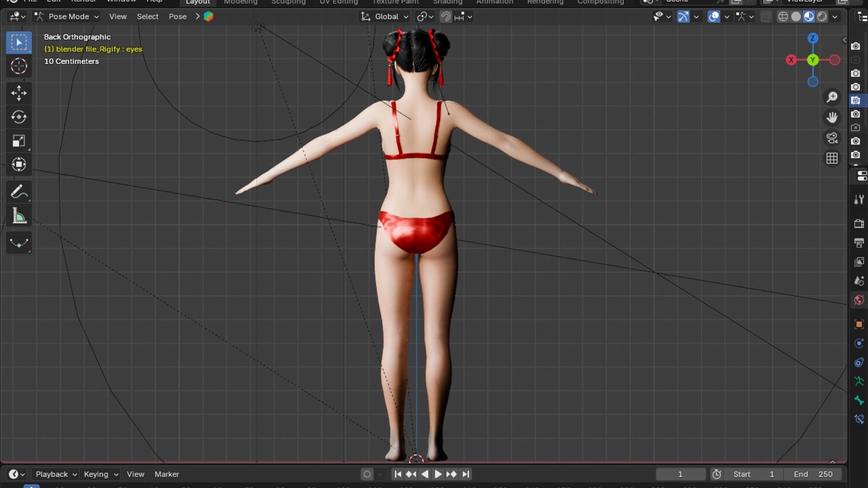
Task: Open the Bone Constraints properties tab
Action: (859, 419)
